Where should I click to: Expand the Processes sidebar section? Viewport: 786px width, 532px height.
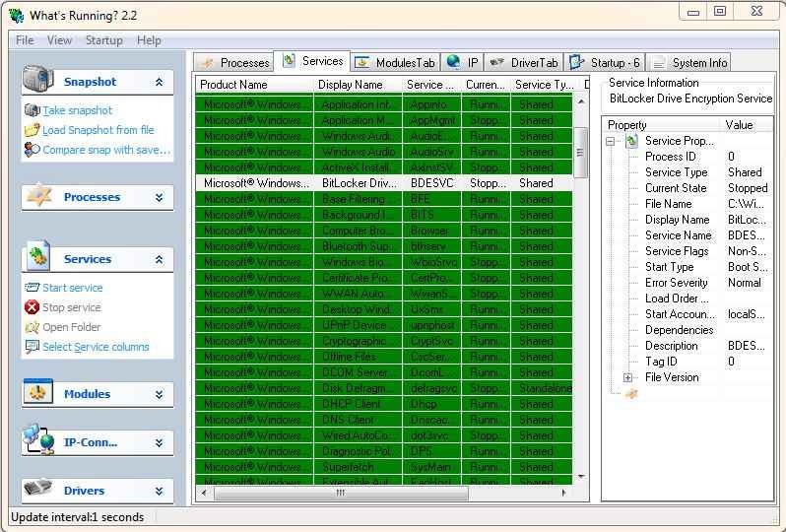(x=159, y=197)
